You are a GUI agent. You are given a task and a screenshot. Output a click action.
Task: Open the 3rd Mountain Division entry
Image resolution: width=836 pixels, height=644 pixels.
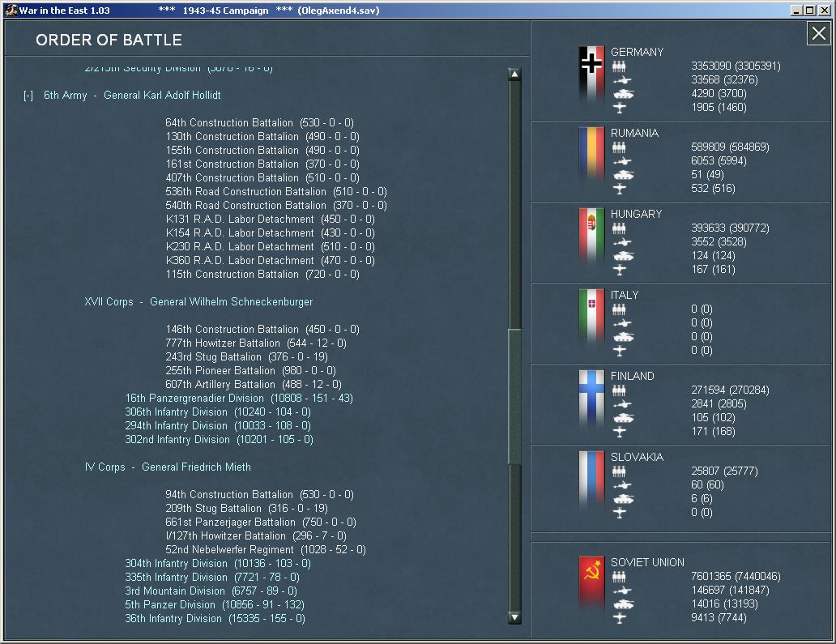[211, 591]
